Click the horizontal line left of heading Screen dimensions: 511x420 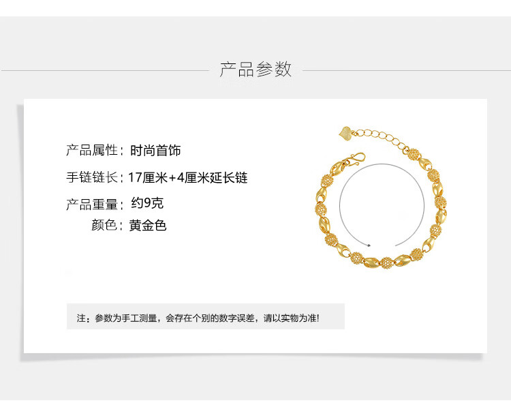pos(105,70)
